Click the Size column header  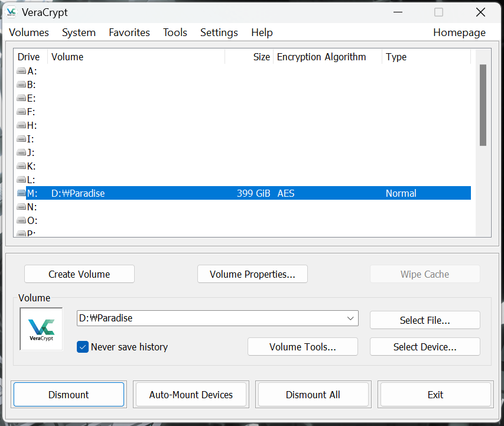[249, 57]
